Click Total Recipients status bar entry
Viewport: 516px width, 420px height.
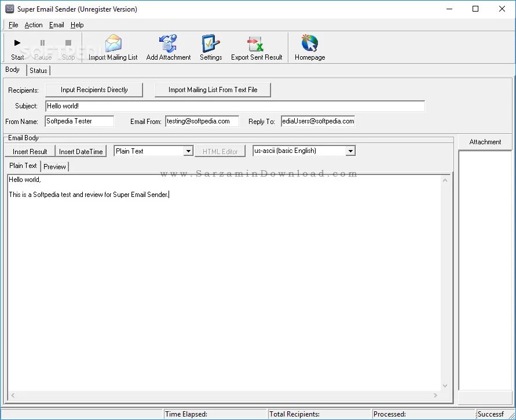point(319,414)
